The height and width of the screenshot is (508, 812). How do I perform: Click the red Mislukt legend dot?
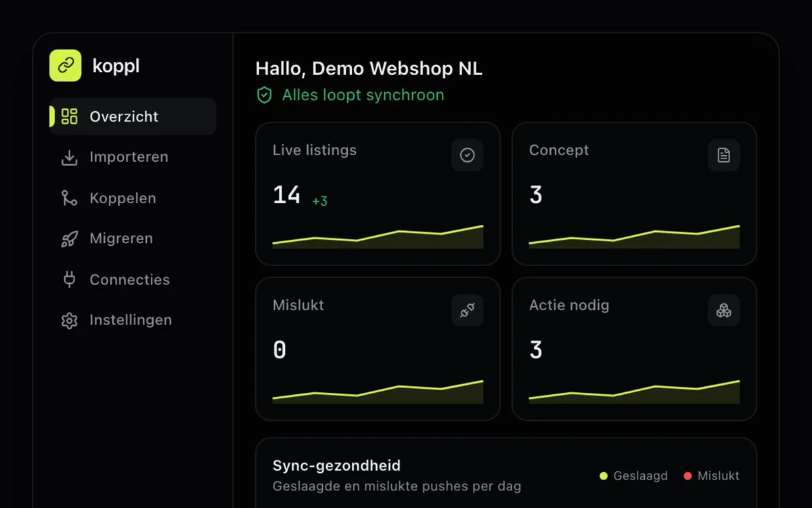687,476
